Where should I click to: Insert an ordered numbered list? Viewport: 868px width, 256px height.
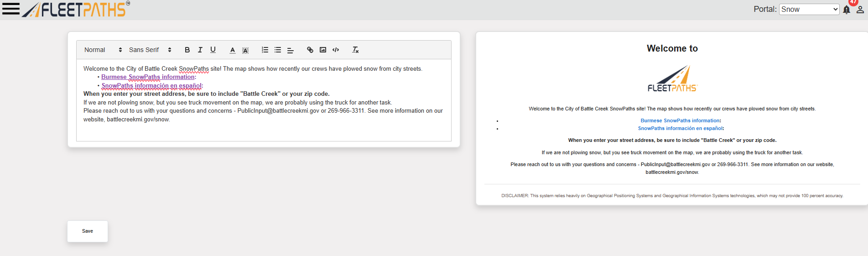(x=265, y=50)
